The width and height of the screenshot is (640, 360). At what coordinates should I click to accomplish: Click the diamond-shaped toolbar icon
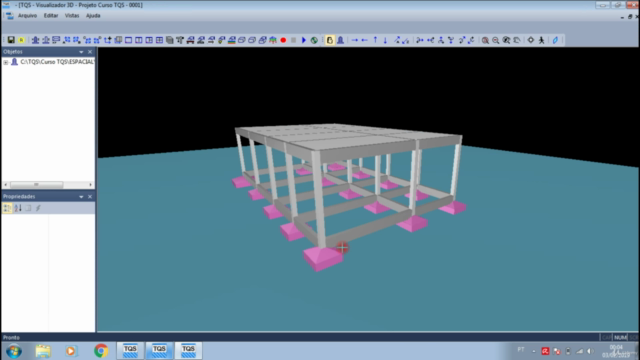(531, 40)
